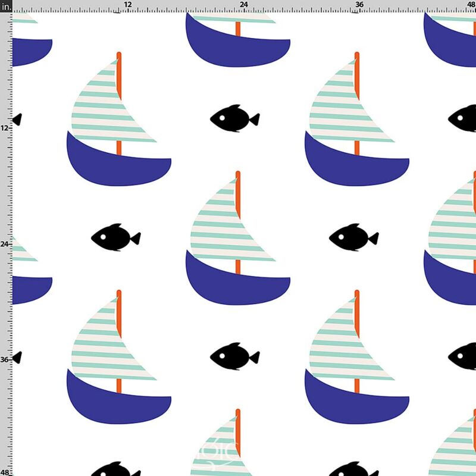Screen dimensions: 476x476
Task: Click the 12 mark on the vertical ruler
Action: click(5, 128)
